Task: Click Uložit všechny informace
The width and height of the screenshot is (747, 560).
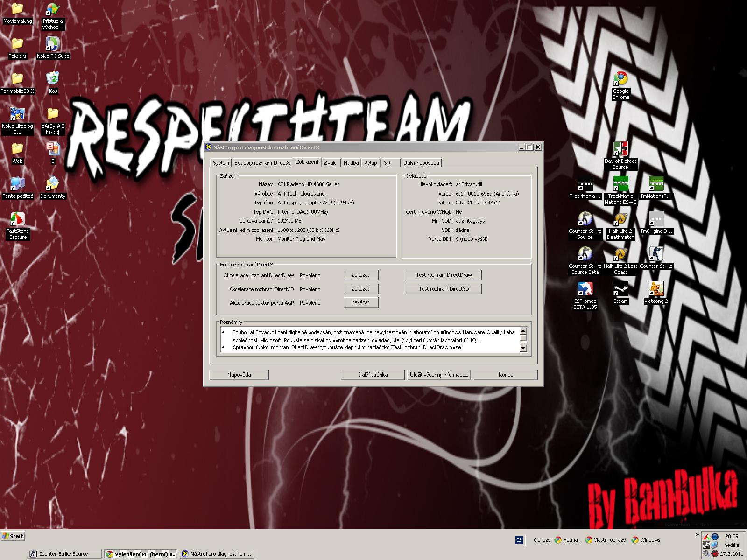Action: pyautogui.click(x=439, y=375)
